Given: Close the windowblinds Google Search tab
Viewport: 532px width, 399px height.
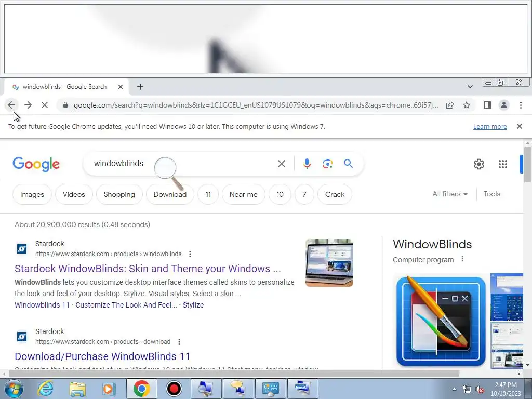Looking at the screenshot, I should tap(121, 87).
